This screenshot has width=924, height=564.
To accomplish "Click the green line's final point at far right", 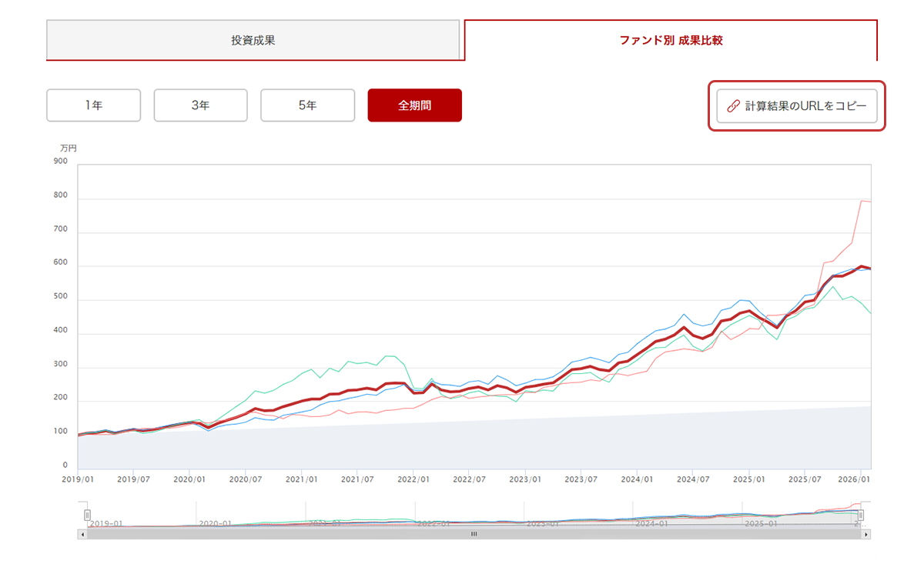I will 870,314.
